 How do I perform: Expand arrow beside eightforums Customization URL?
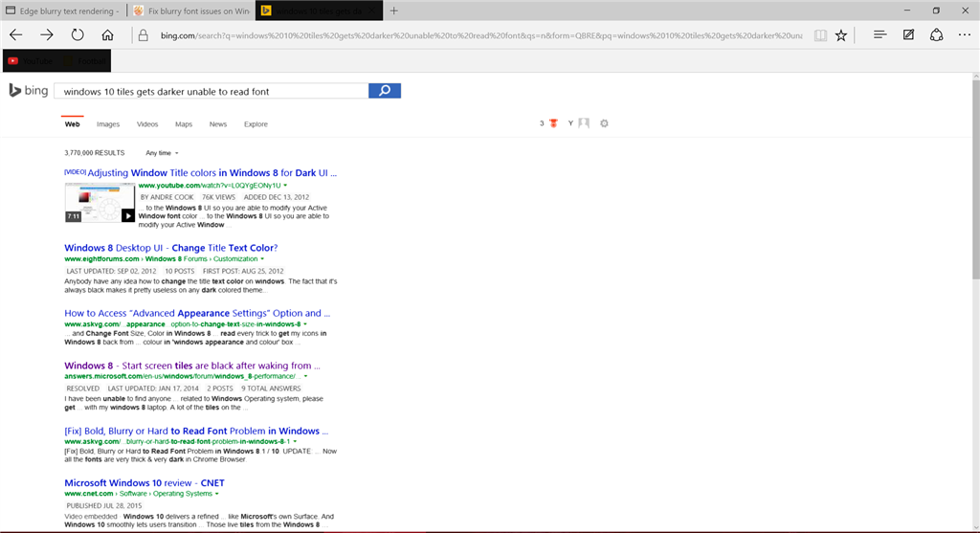[262, 258]
